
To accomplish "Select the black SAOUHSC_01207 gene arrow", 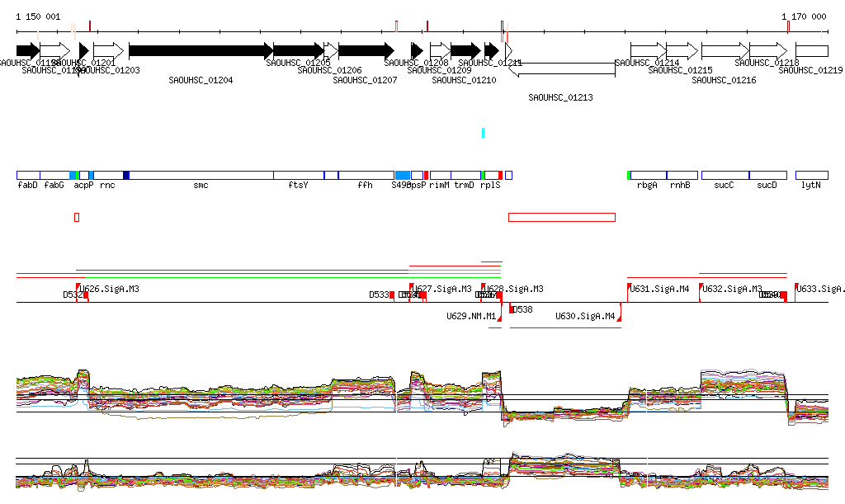I will click(x=366, y=51).
